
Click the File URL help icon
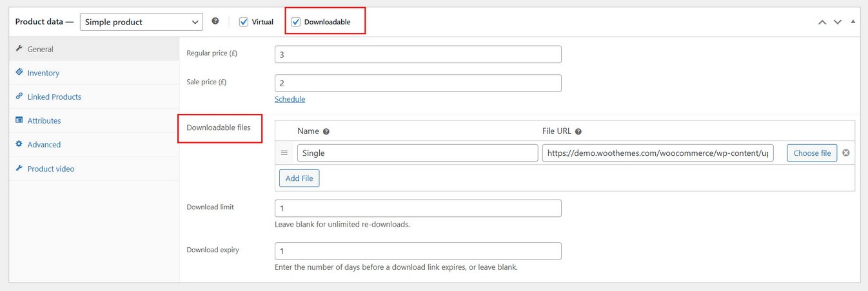578,131
